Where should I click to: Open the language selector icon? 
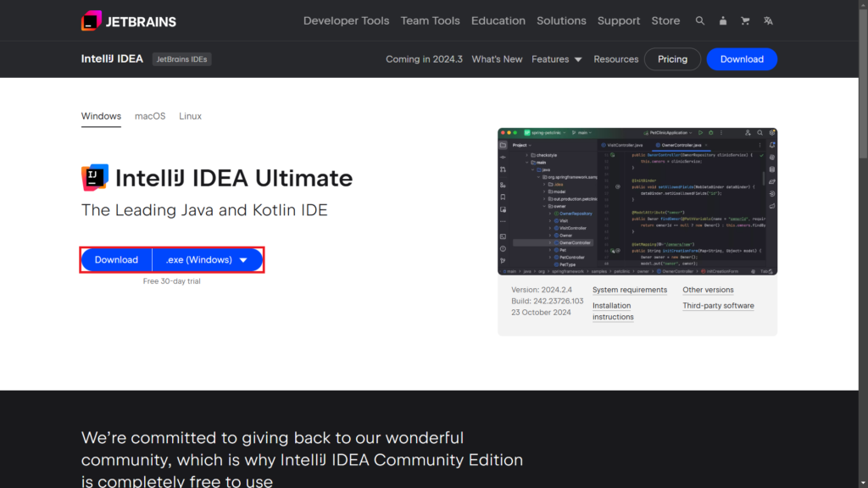[x=768, y=21]
